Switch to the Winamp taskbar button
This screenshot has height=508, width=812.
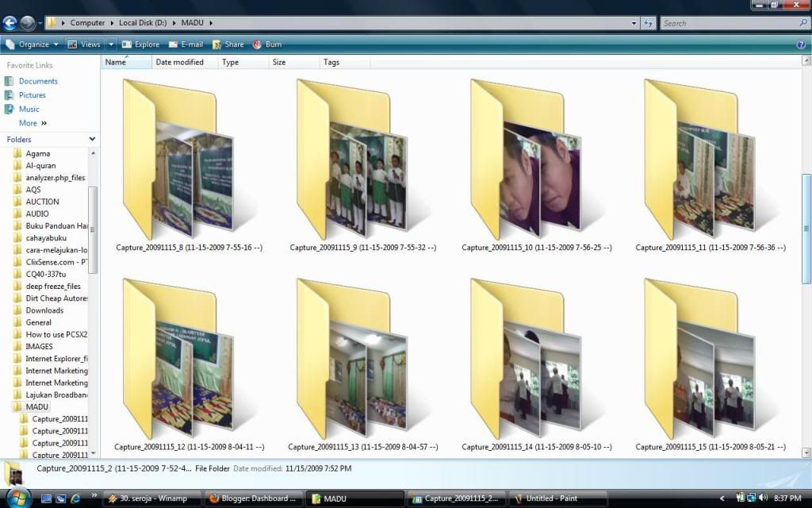pyautogui.click(x=153, y=498)
